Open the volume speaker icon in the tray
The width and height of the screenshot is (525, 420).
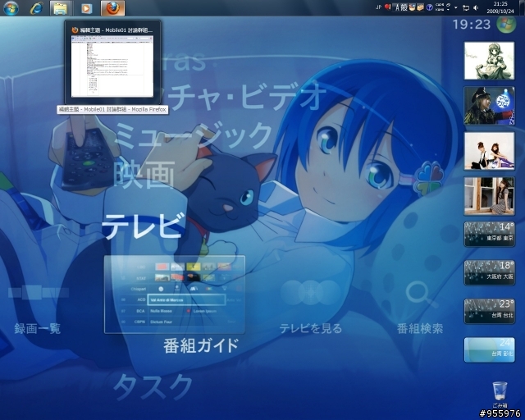476,7
